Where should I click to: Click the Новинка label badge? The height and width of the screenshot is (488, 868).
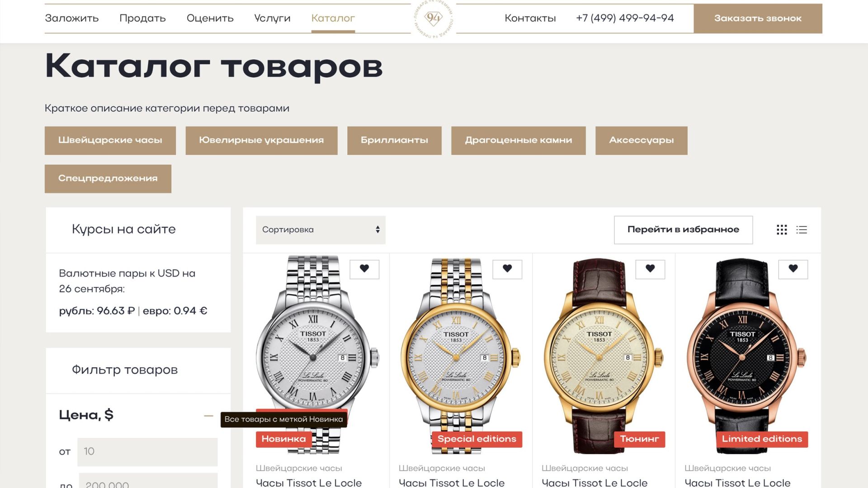pos(283,439)
